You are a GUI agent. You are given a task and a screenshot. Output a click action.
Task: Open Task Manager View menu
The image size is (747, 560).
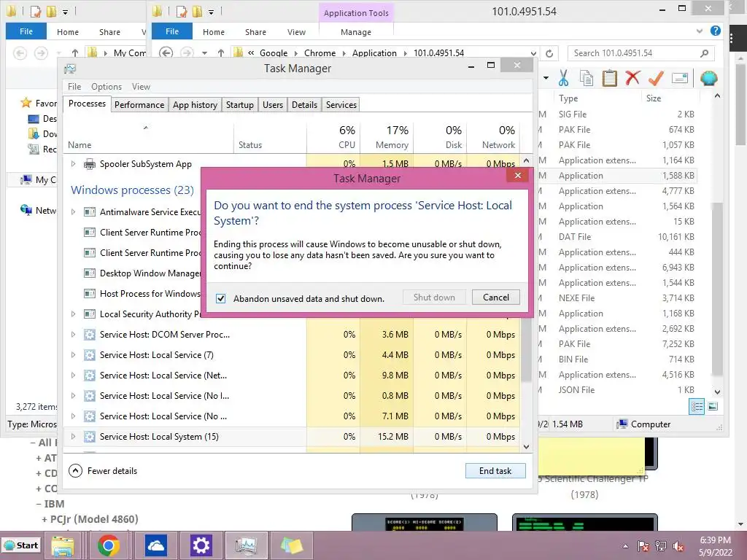pyautogui.click(x=141, y=87)
